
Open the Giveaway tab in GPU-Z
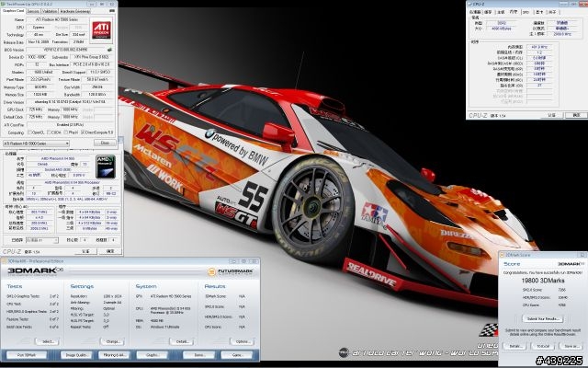75,11
